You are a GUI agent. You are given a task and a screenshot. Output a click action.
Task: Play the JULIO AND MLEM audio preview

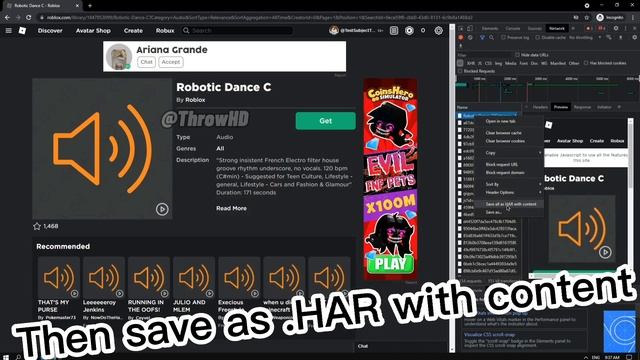[209, 293]
